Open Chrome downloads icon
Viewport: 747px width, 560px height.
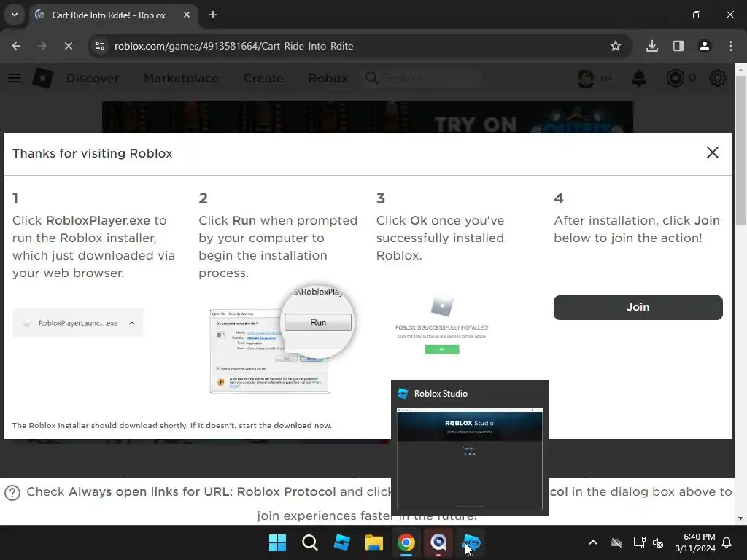pyautogui.click(x=652, y=46)
